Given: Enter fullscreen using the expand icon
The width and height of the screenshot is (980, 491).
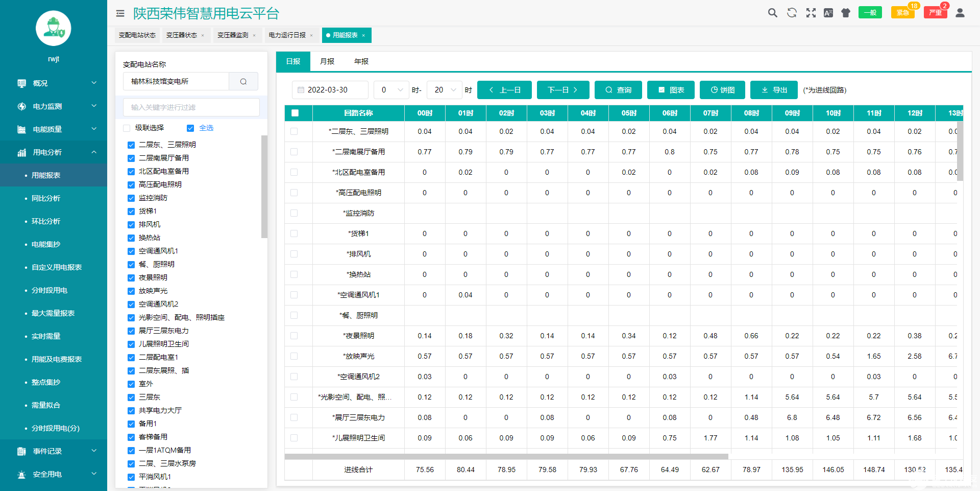Looking at the screenshot, I should tap(811, 13).
